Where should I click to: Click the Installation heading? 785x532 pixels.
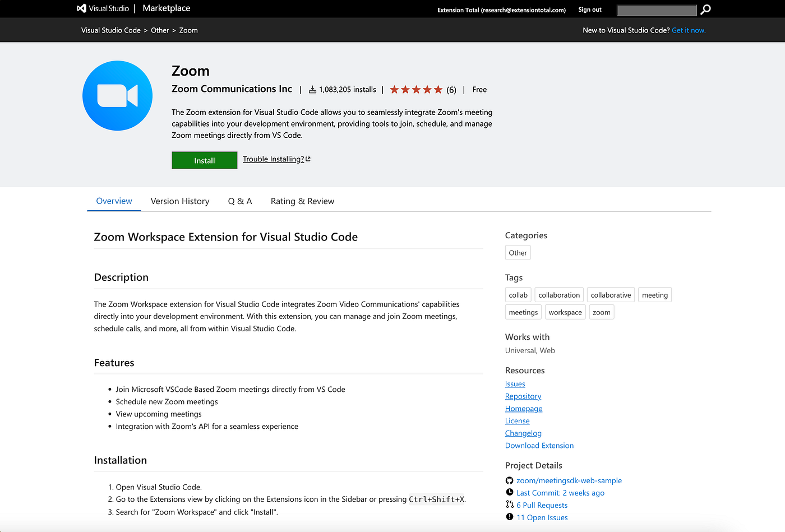[121, 460]
